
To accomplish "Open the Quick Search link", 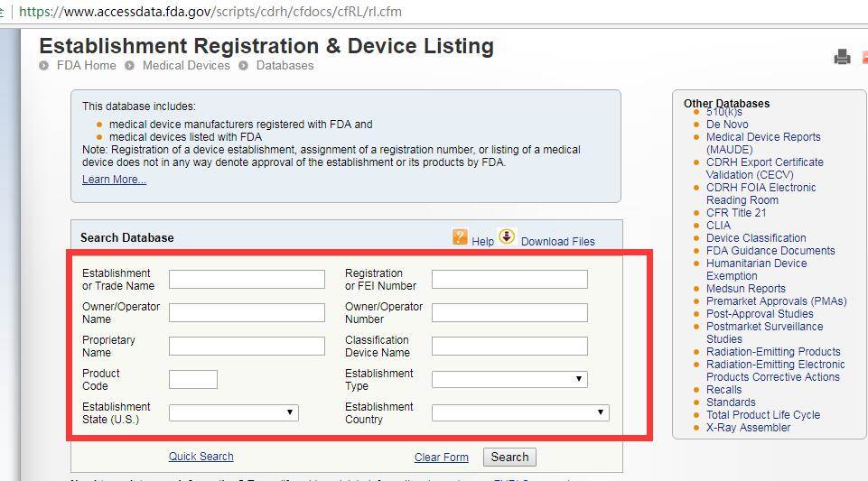I will tap(201, 457).
